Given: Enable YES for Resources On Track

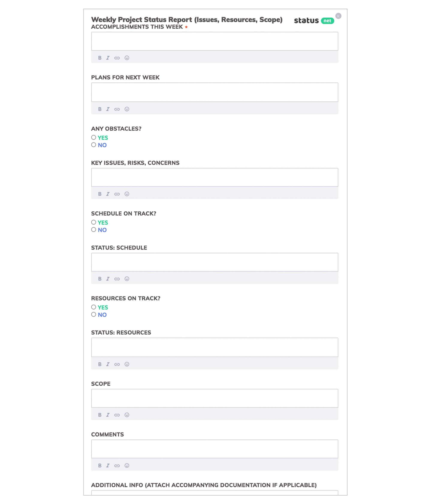Looking at the screenshot, I should pyautogui.click(x=93, y=307).
